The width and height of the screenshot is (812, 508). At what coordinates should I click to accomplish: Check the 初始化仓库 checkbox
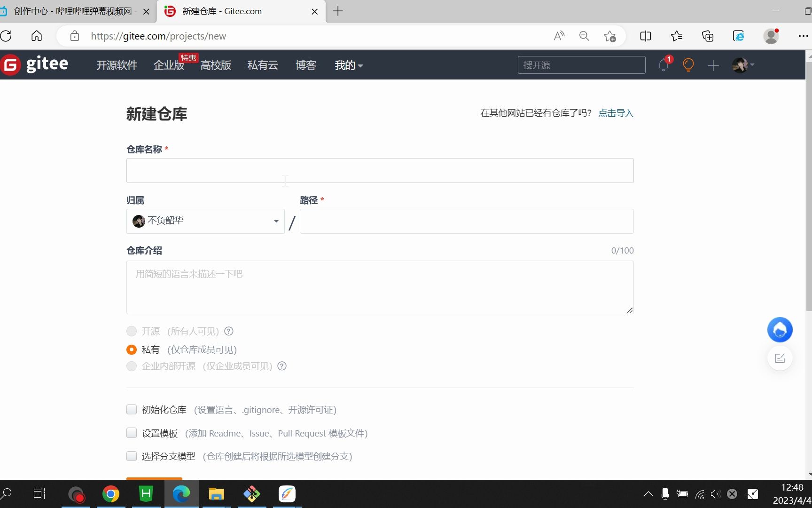(132, 409)
